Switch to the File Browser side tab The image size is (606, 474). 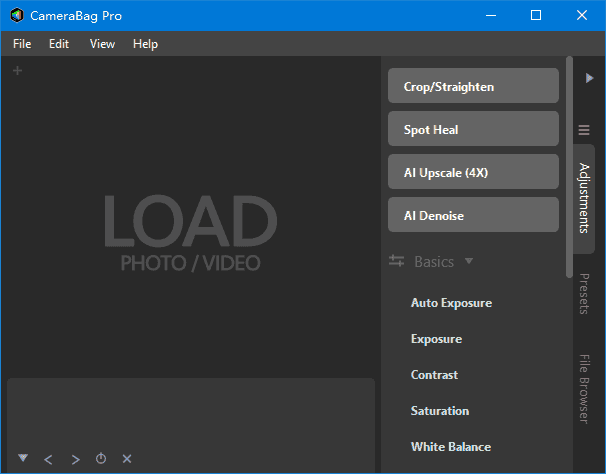[x=584, y=388]
